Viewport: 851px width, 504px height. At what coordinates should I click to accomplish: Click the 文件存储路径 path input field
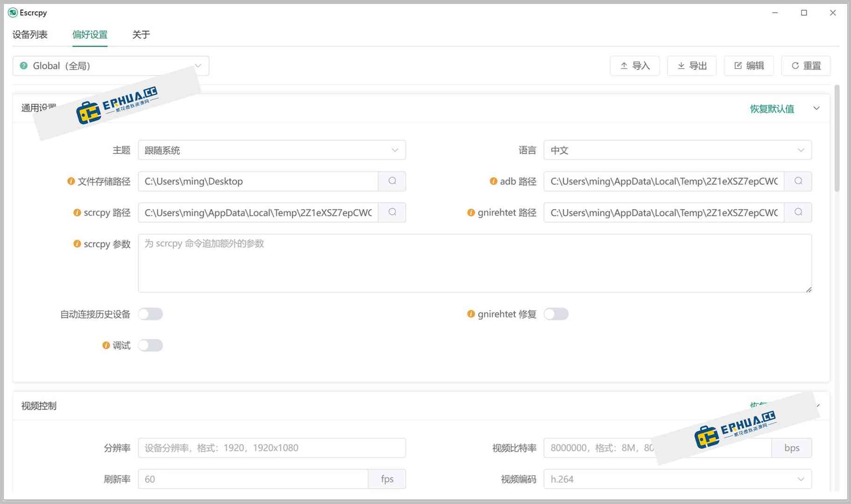pos(258,181)
